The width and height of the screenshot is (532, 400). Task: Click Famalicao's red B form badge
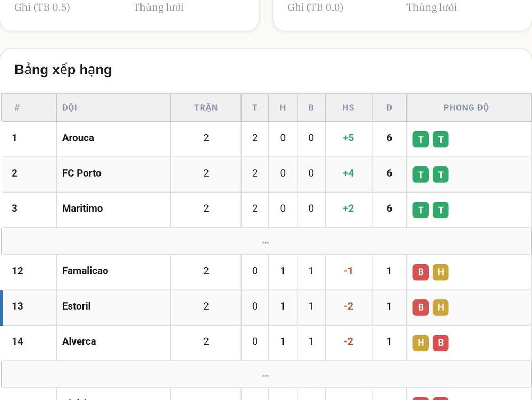[420, 272]
